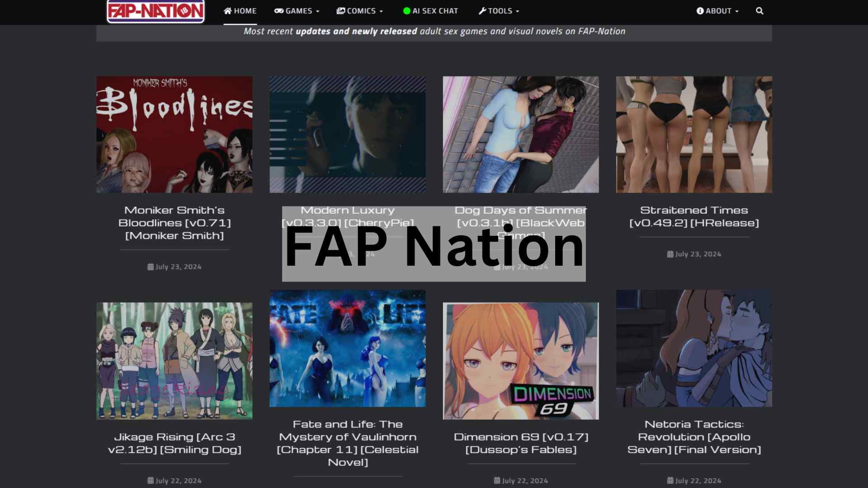The image size is (868, 488).
Task: Click the calendar icon under Netoria Tactics
Action: click(670, 481)
